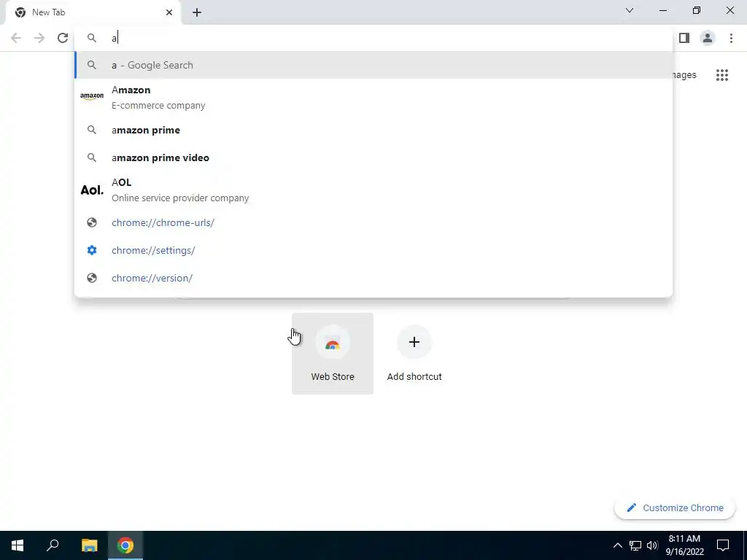Pick the 'amazon prime video' suggestion

click(373, 157)
